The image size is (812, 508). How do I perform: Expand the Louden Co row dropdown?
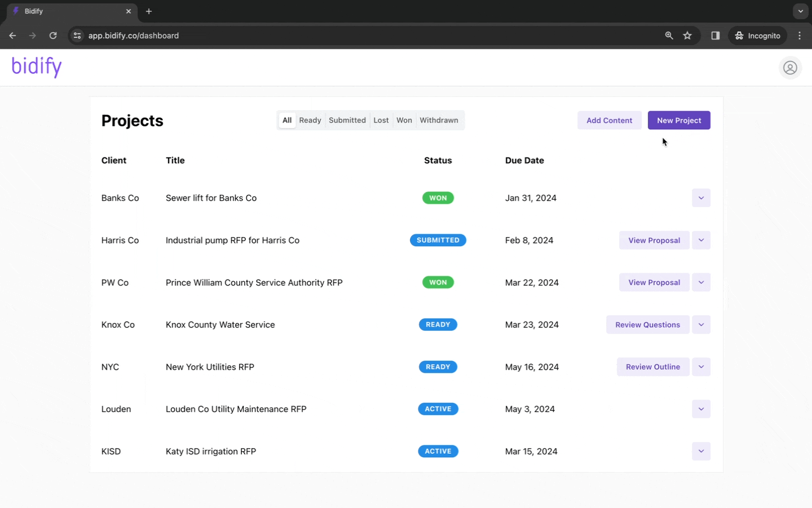pyautogui.click(x=701, y=409)
